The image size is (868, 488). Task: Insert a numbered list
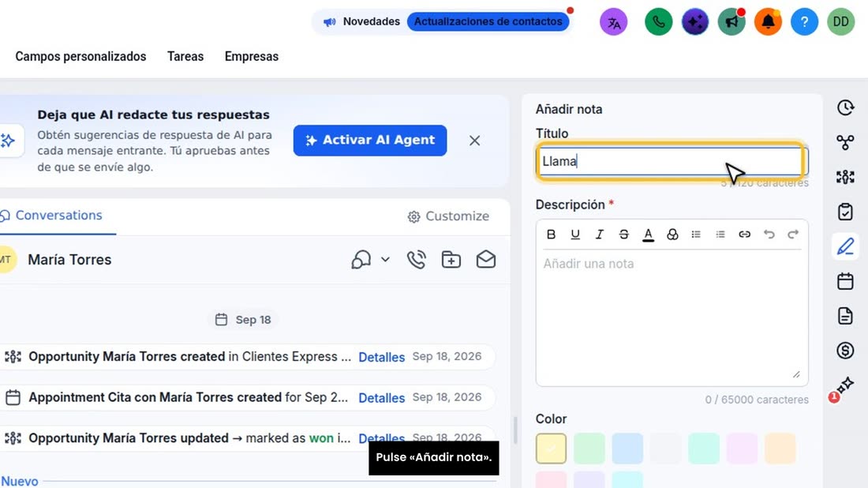[x=720, y=235]
